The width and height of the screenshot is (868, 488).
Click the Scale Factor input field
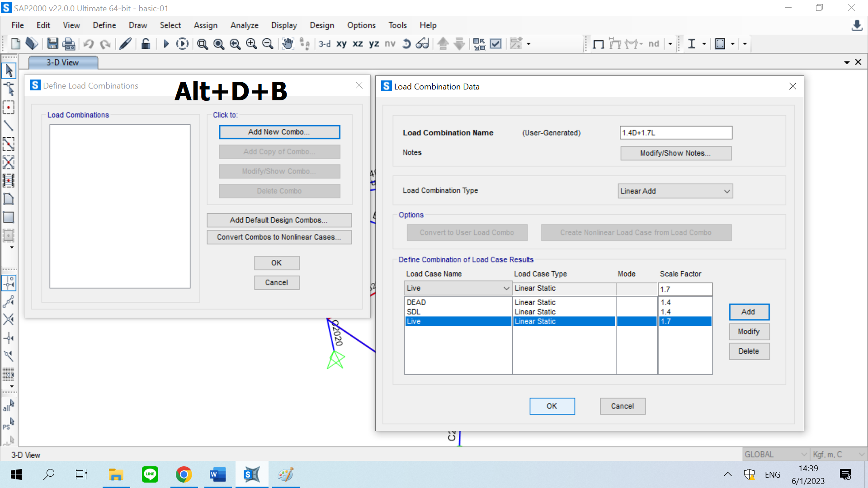[x=684, y=289]
